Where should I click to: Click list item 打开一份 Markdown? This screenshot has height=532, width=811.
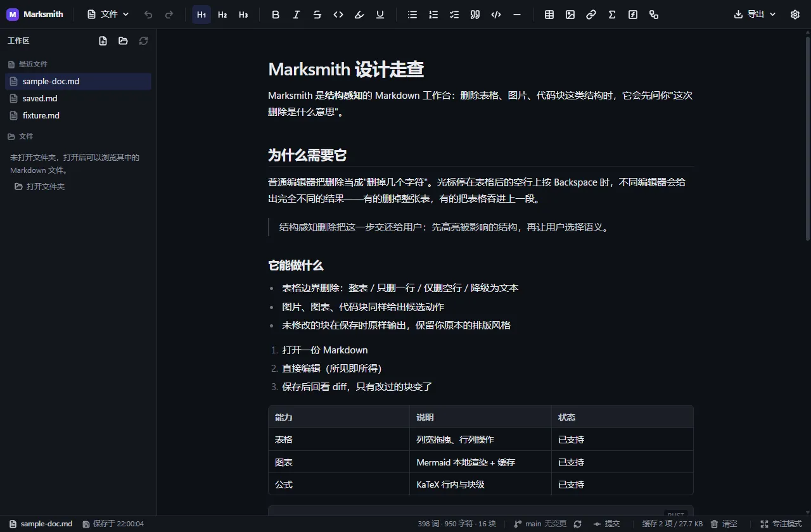pyautogui.click(x=325, y=350)
